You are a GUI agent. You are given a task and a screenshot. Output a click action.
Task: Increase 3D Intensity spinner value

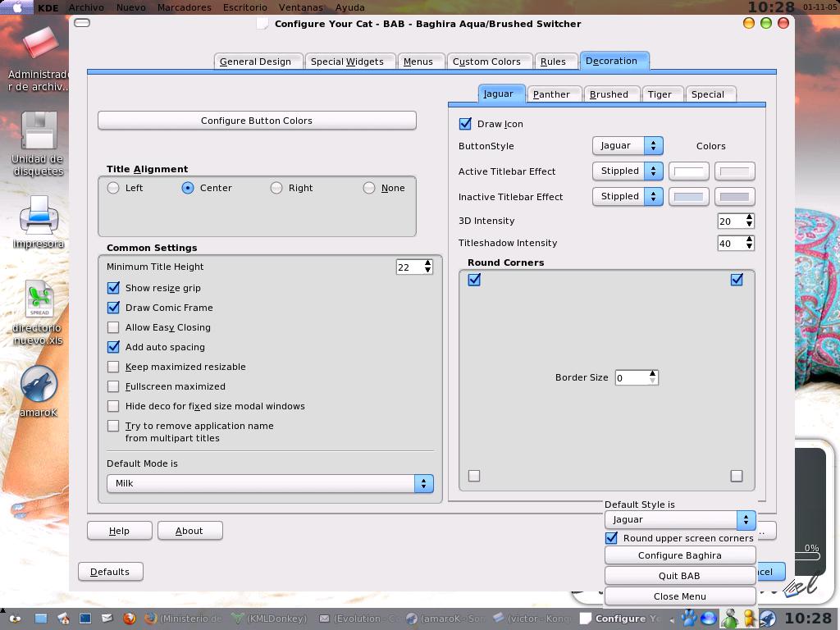(x=750, y=217)
